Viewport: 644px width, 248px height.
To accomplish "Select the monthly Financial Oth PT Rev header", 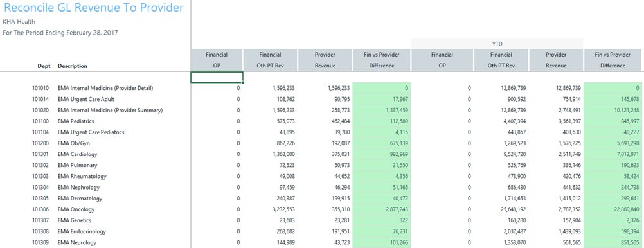I will (270, 60).
